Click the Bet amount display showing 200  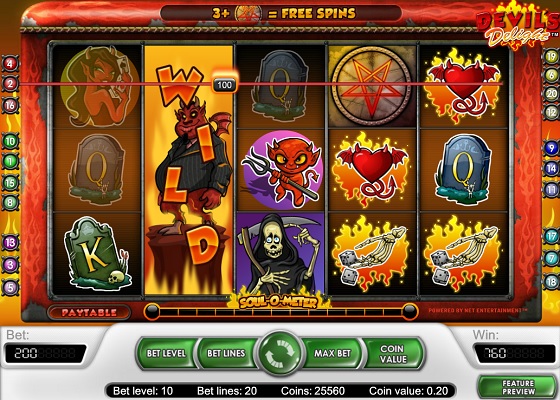point(45,354)
